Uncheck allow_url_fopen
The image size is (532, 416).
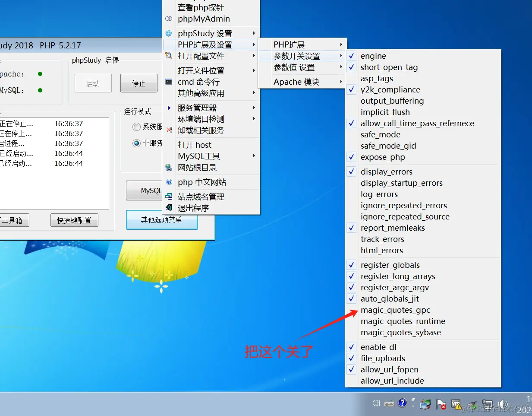pyautogui.click(x=423, y=369)
